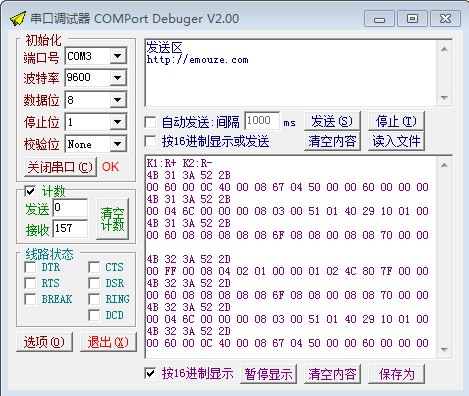Viewport: 469px width, 396px height.
Task: Click the 发送 (S) button
Action: [332, 121]
